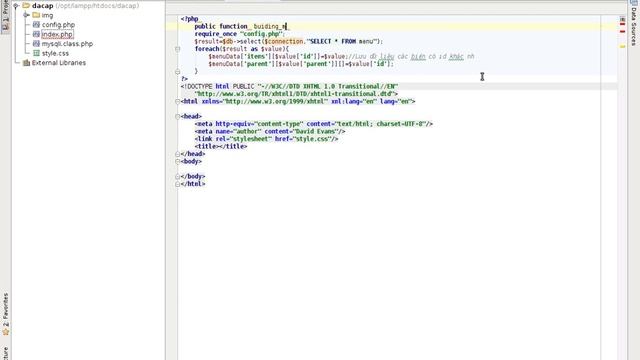This screenshot has width=640, height=360.
Task: Jump to yellow warning stripe mark
Action: tap(622, 47)
